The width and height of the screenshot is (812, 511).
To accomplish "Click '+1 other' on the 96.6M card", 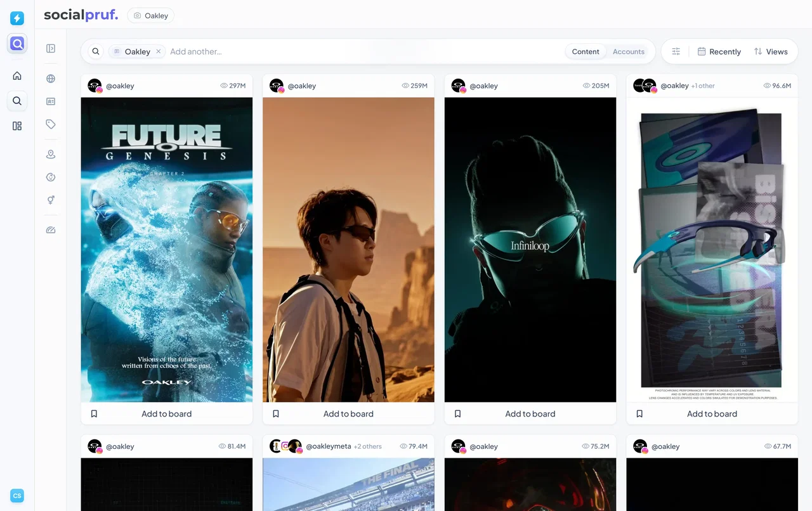I will (703, 86).
